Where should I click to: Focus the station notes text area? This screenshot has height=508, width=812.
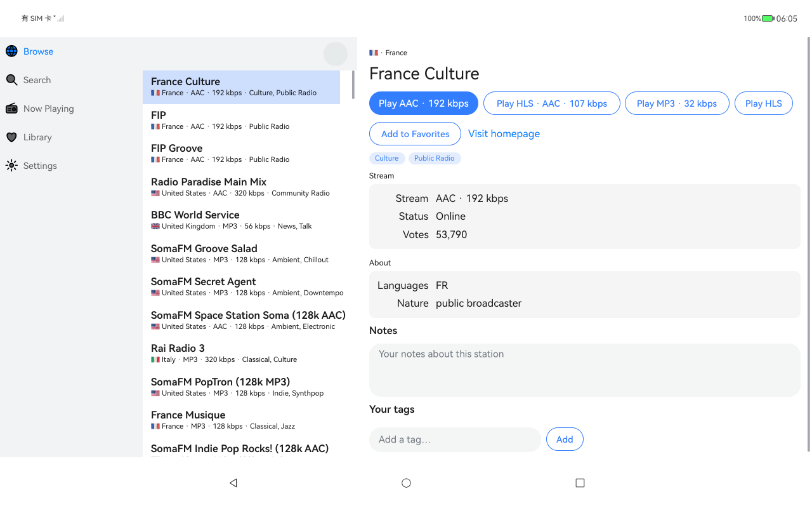tap(585, 370)
